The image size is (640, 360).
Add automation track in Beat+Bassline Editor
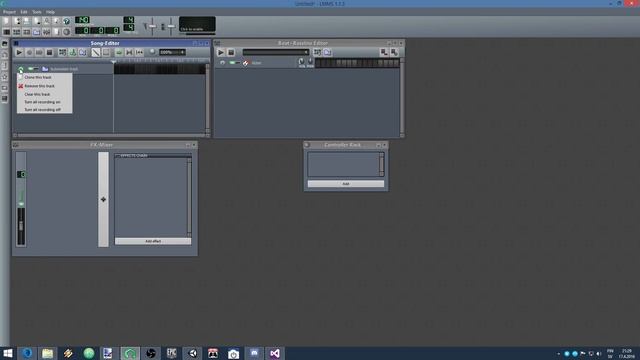point(327,52)
